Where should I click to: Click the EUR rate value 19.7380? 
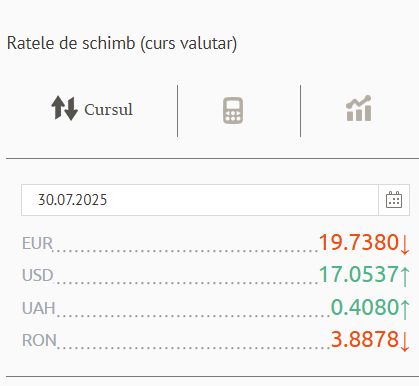click(x=359, y=242)
